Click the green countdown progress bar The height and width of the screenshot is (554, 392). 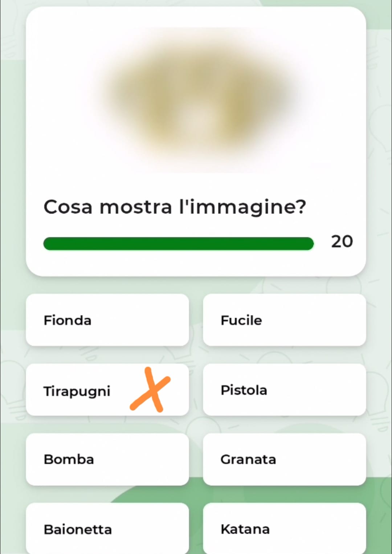(178, 244)
